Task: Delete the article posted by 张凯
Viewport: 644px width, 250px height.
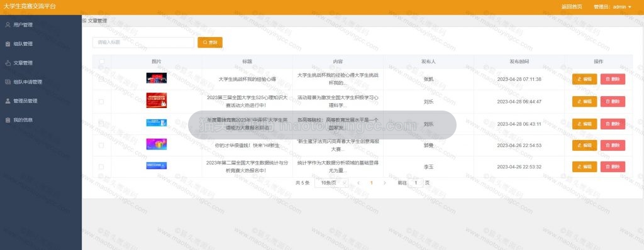Action: click(x=613, y=79)
